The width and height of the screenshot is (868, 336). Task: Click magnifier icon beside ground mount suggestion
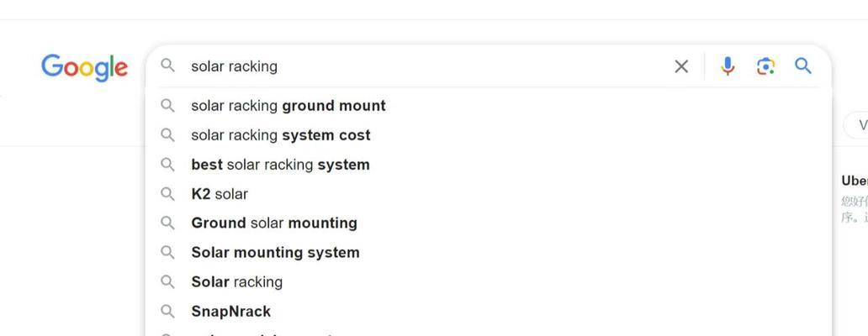(x=167, y=106)
